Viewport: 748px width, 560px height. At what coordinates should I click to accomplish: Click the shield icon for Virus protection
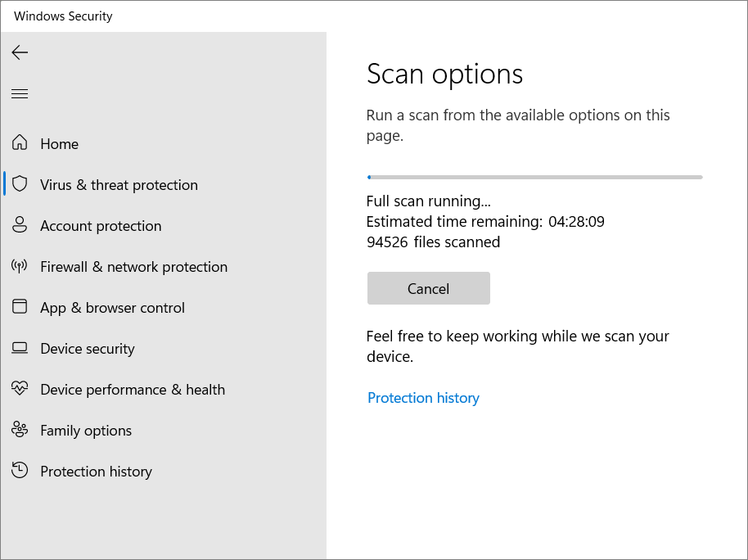point(20,184)
